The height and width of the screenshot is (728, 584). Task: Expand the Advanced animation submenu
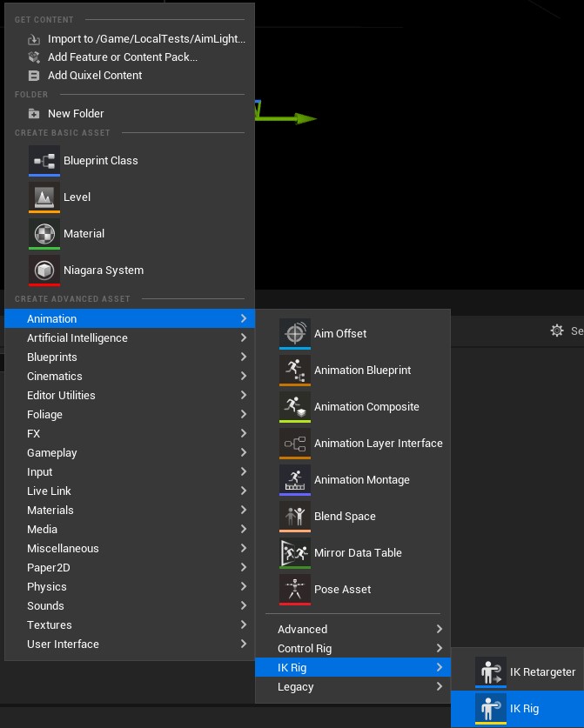(x=352, y=629)
